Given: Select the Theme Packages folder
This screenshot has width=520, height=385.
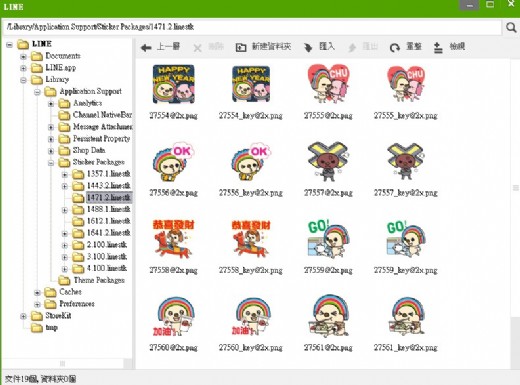Looking at the screenshot, I should 99,280.
